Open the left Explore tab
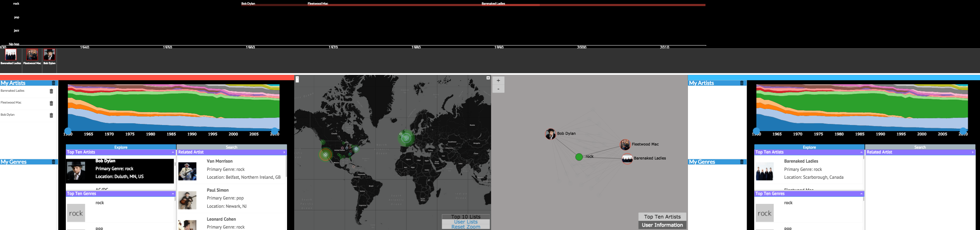 (x=121, y=147)
